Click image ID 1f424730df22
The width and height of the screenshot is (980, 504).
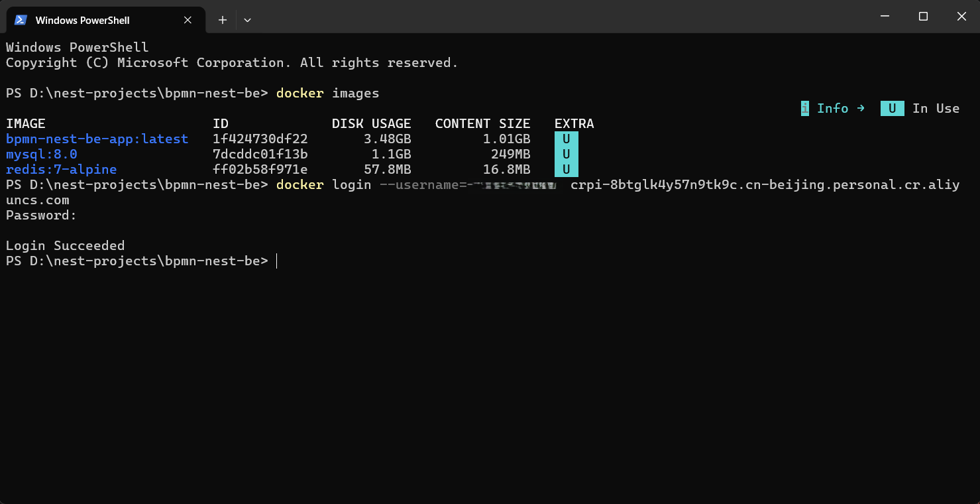click(x=260, y=139)
